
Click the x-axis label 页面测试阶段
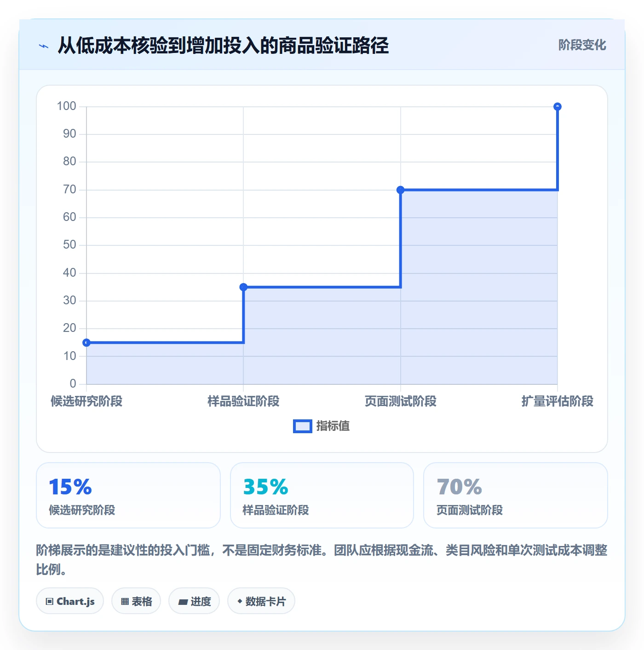pyautogui.click(x=401, y=401)
